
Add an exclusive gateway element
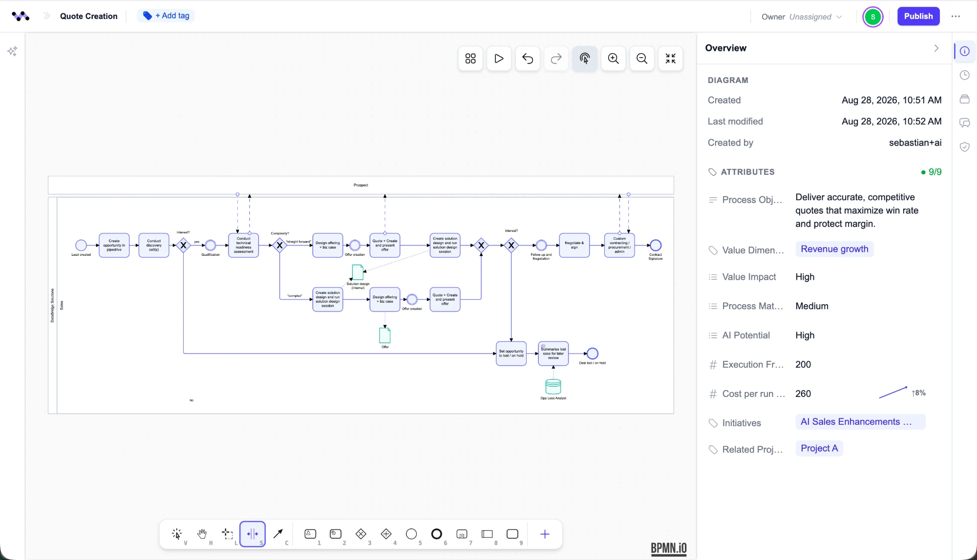pyautogui.click(x=361, y=534)
